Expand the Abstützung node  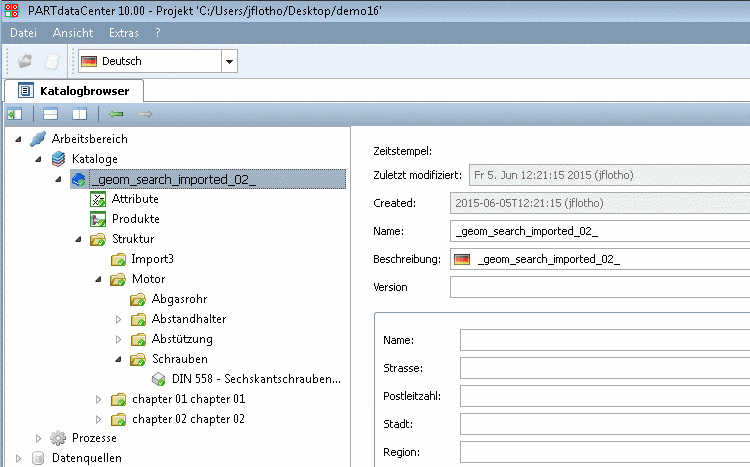[x=118, y=339]
